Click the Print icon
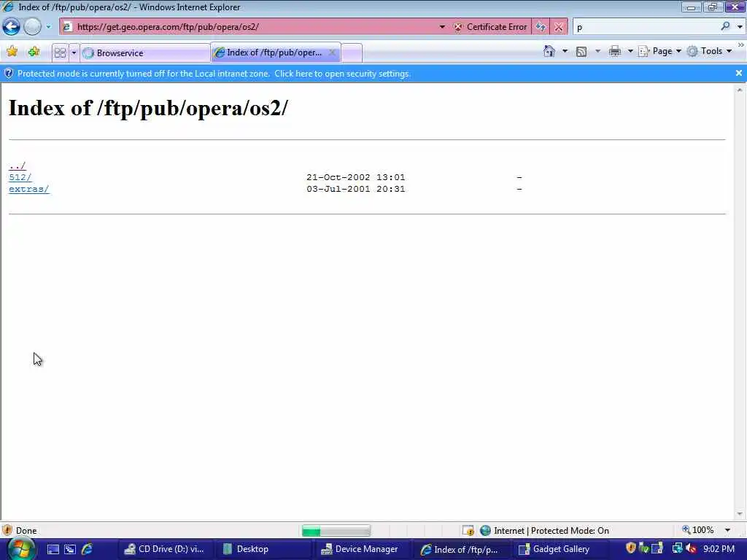The width and height of the screenshot is (747, 560). pyautogui.click(x=614, y=51)
